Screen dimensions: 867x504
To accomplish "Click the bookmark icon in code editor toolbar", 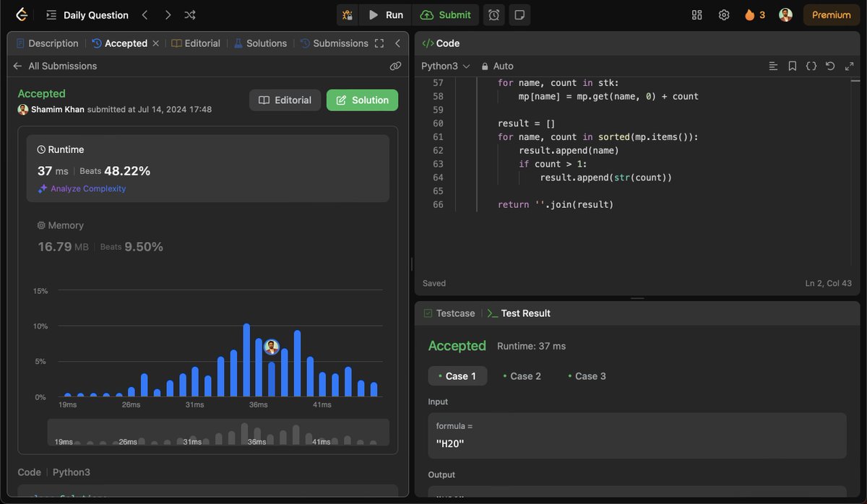I will [793, 66].
